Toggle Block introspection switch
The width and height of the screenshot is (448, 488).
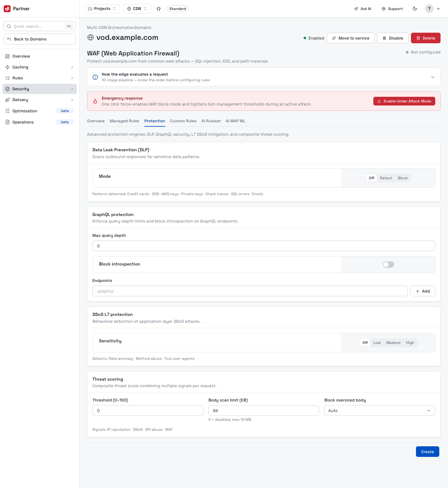[x=389, y=265]
